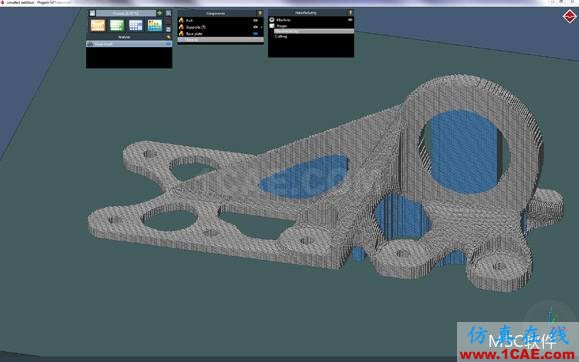Click the icon in the Components panel header
The image size is (579, 362).
tap(260, 13)
